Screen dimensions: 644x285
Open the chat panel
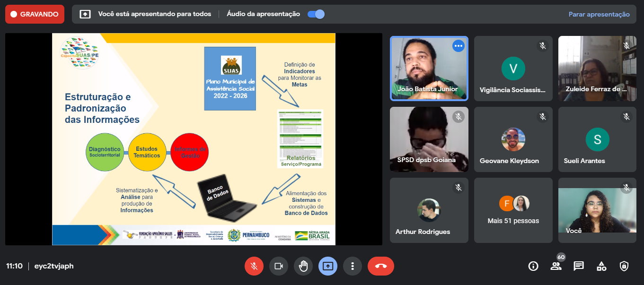[x=579, y=266]
